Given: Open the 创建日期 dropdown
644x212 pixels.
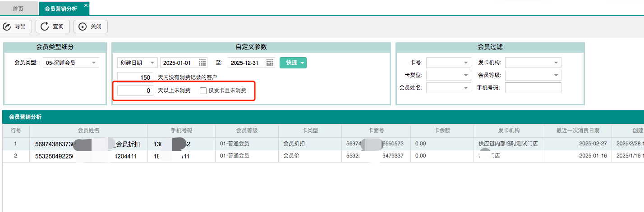Looking at the screenshot, I should coord(138,63).
